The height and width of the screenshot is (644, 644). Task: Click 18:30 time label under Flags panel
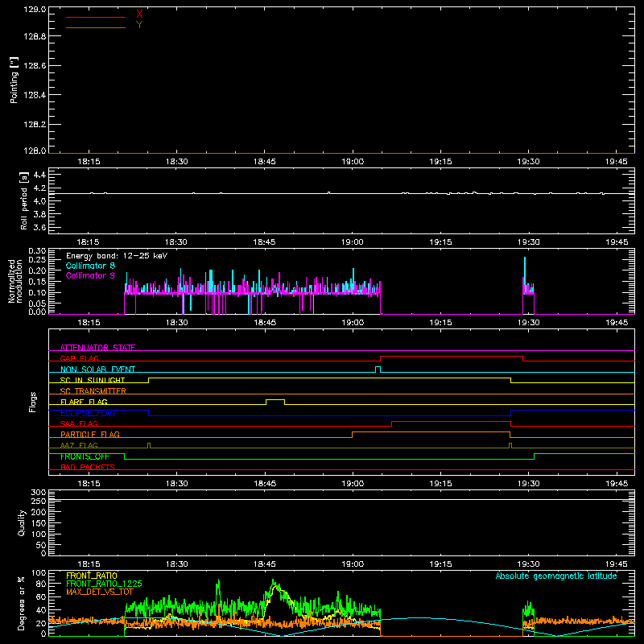pos(176,484)
